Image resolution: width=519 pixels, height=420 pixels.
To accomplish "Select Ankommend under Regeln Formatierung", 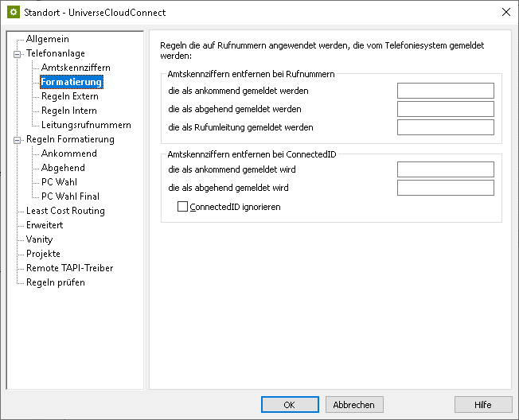I will [x=68, y=154].
